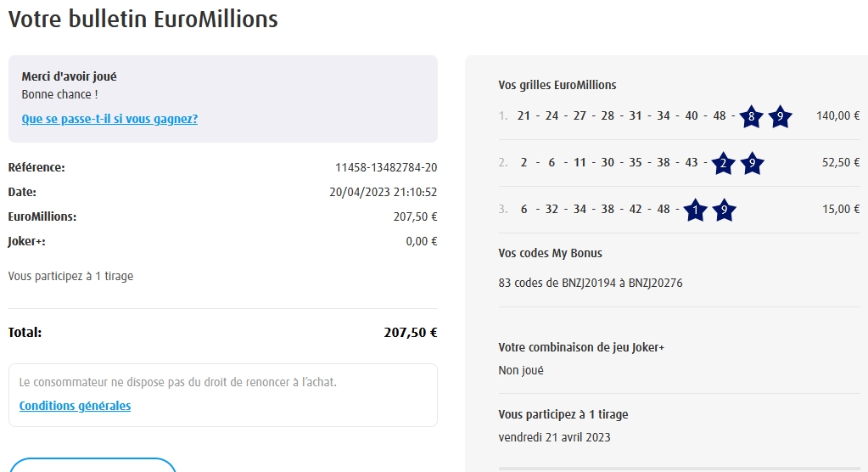868x472 pixels.
Task: Click the "Votre bulletin EuroMillions" heading
Action: click(x=143, y=19)
